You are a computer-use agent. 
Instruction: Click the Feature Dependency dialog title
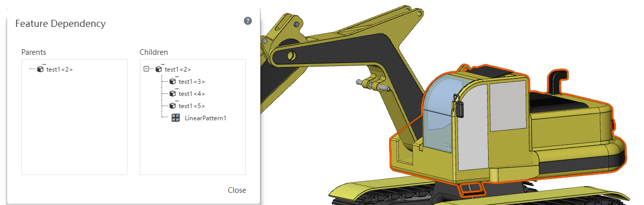(60, 23)
